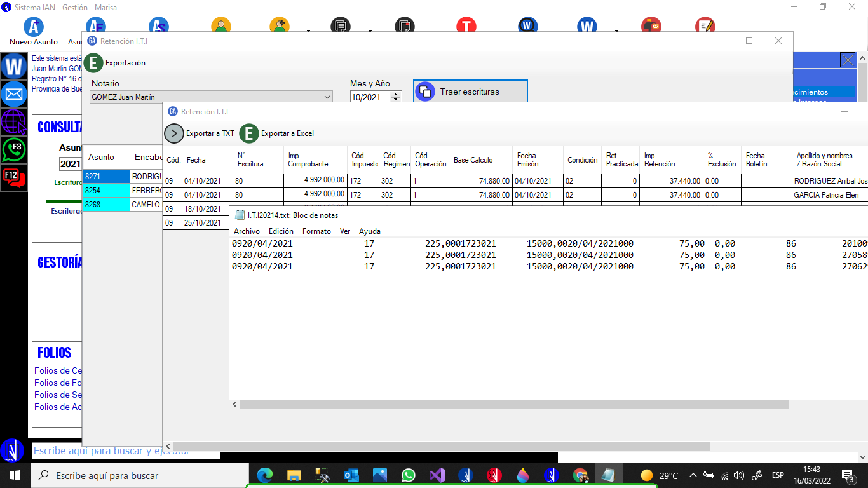This screenshot has width=868, height=488.
Task: Click the Traer escrituras button
Action: coord(470,91)
